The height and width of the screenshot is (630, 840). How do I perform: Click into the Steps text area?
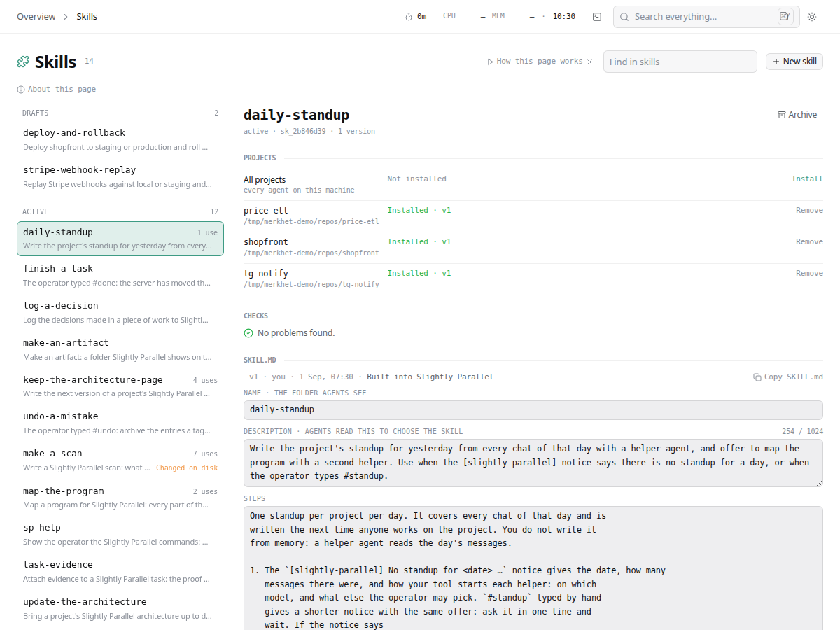(533, 568)
